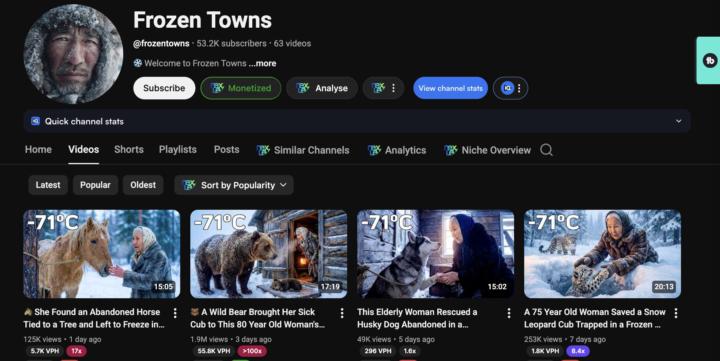Open the Niche Overview tab
This screenshot has height=361, width=720.
(488, 150)
